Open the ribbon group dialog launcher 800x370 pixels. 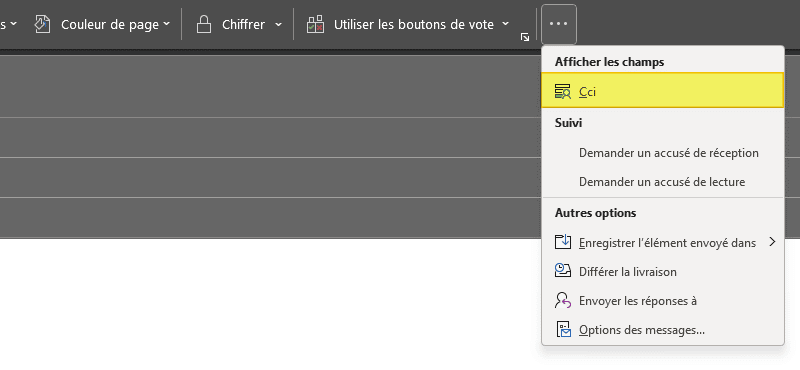524,37
